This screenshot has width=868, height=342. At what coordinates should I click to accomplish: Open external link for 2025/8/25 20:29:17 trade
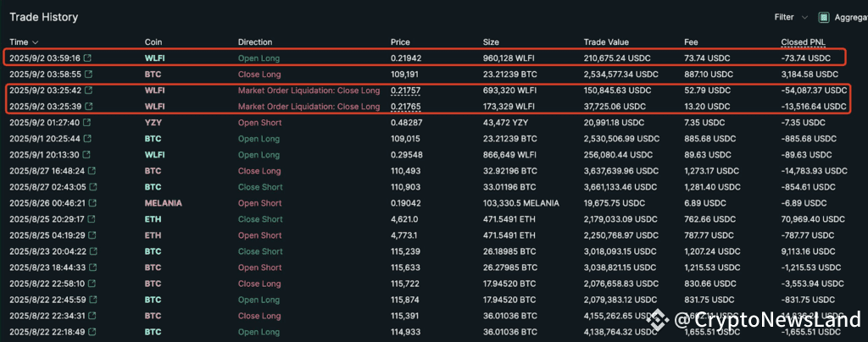tap(92, 219)
